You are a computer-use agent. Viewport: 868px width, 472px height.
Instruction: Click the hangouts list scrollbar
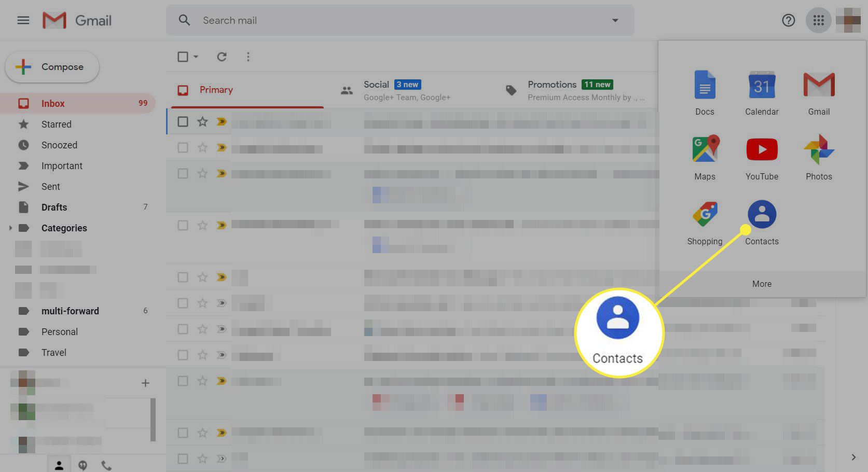(x=153, y=420)
